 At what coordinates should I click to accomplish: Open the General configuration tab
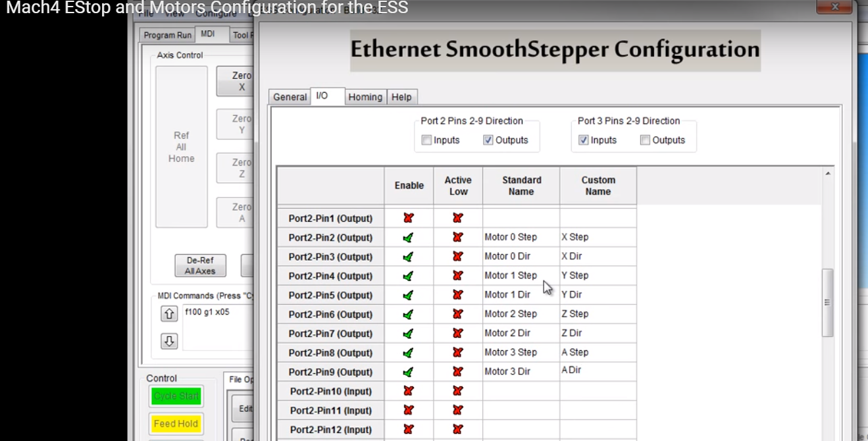[290, 97]
